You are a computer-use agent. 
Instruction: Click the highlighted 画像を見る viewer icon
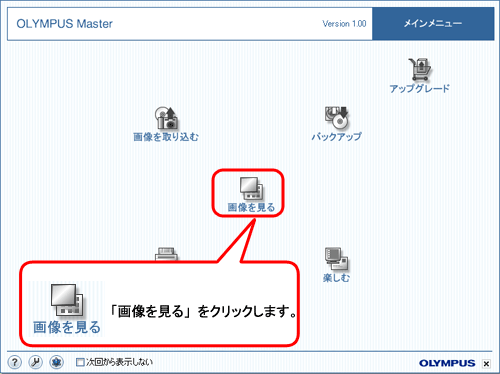(x=251, y=188)
